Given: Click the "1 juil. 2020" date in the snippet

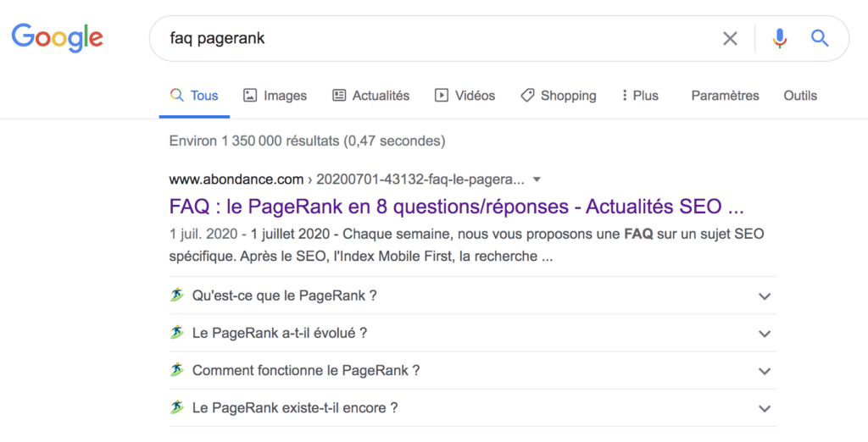Looking at the screenshot, I should 203,234.
